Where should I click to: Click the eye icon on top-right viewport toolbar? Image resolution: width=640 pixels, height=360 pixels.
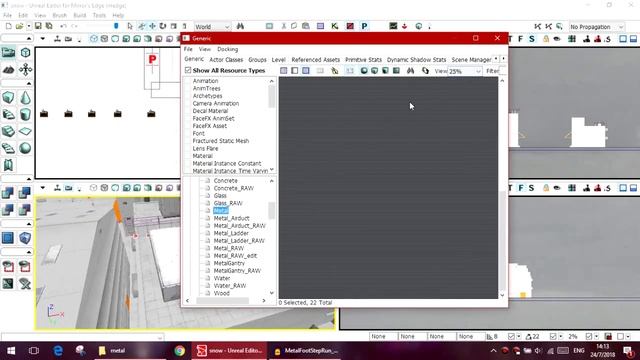pyautogui.click(x=557, y=39)
